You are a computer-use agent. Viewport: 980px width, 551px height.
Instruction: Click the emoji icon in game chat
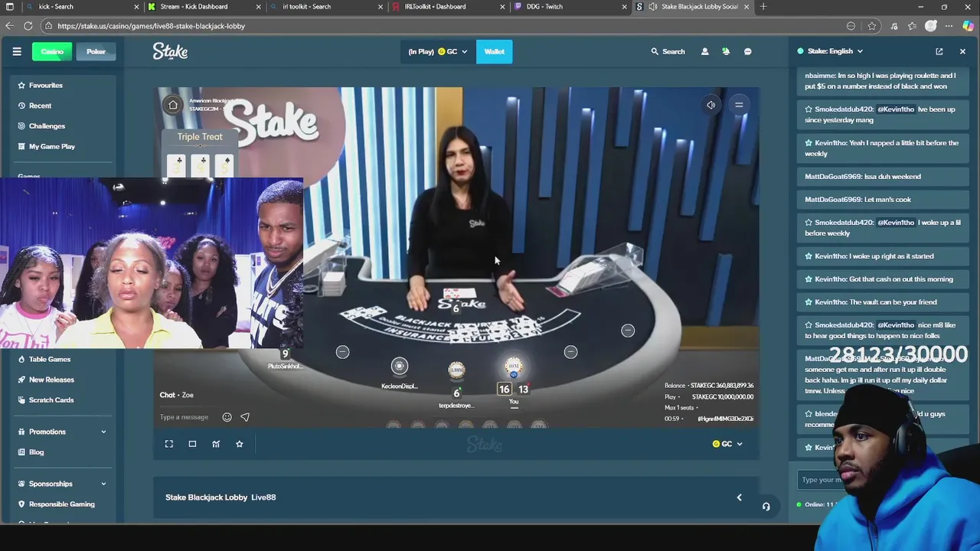(x=227, y=417)
